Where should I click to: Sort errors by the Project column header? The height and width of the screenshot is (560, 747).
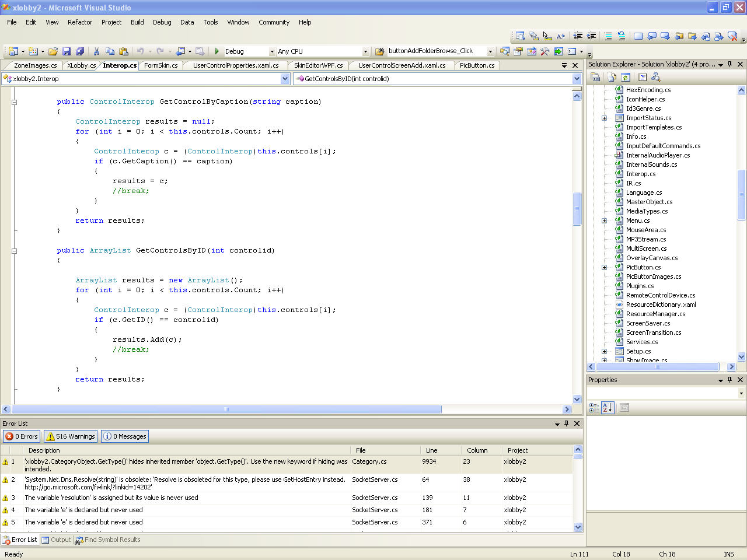coord(537,450)
